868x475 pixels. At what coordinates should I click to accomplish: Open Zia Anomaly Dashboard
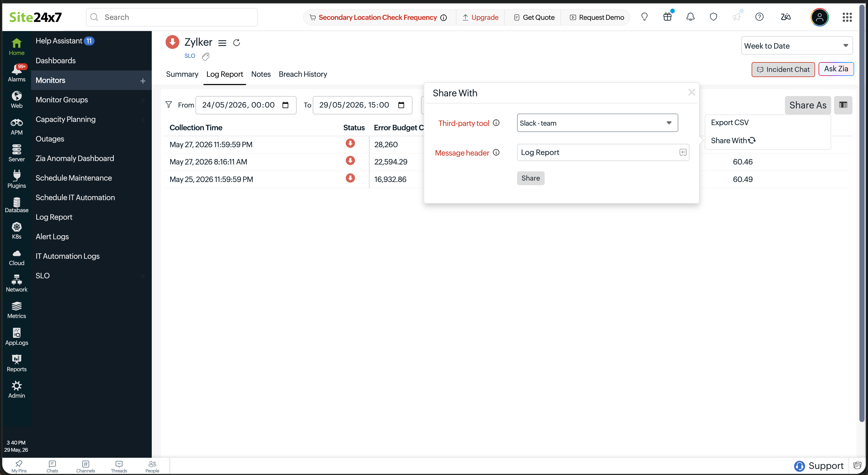(75, 158)
